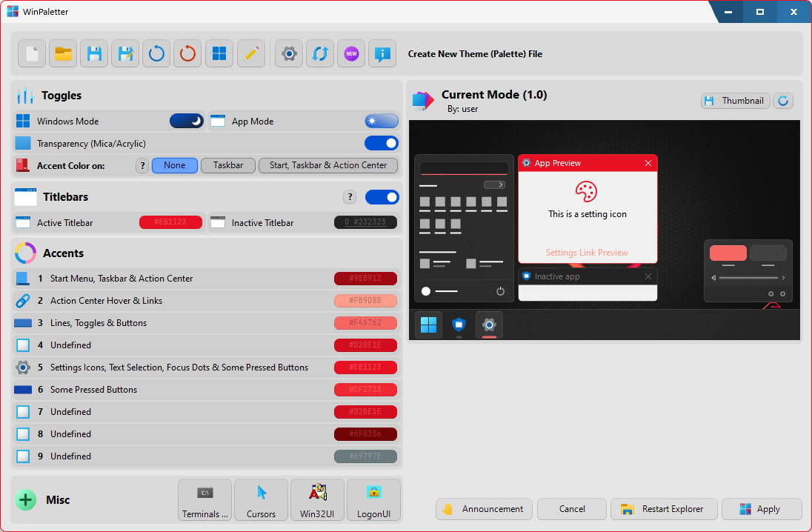Select Taskbar for accent color option
The image size is (812, 532).
pos(228,166)
